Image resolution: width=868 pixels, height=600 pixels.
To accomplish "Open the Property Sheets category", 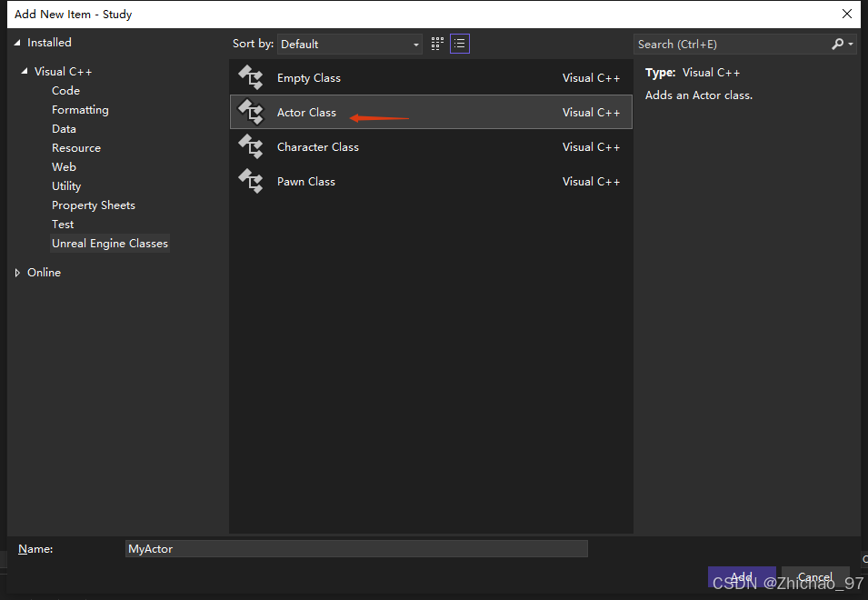I will click(x=94, y=205).
